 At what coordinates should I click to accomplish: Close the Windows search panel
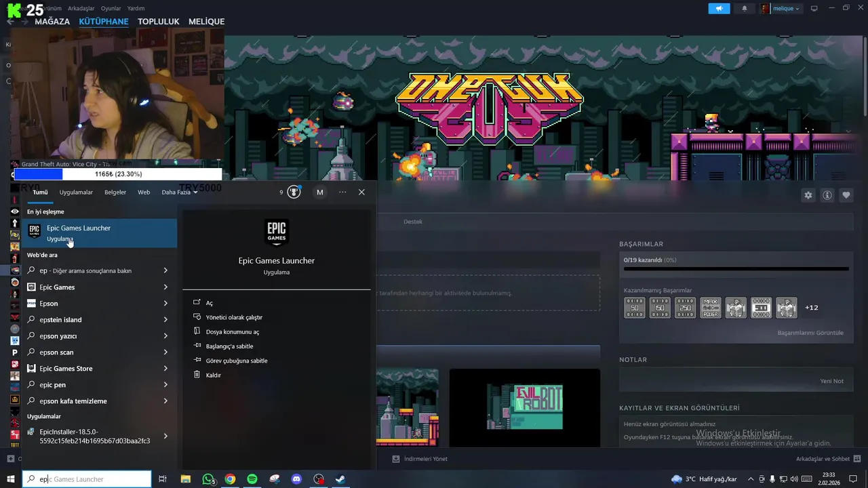pyautogui.click(x=361, y=192)
